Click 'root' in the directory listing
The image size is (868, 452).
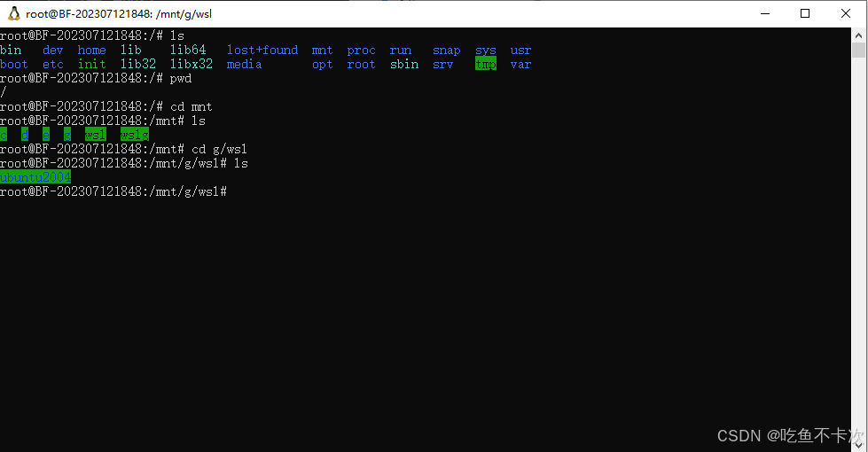[x=362, y=64]
